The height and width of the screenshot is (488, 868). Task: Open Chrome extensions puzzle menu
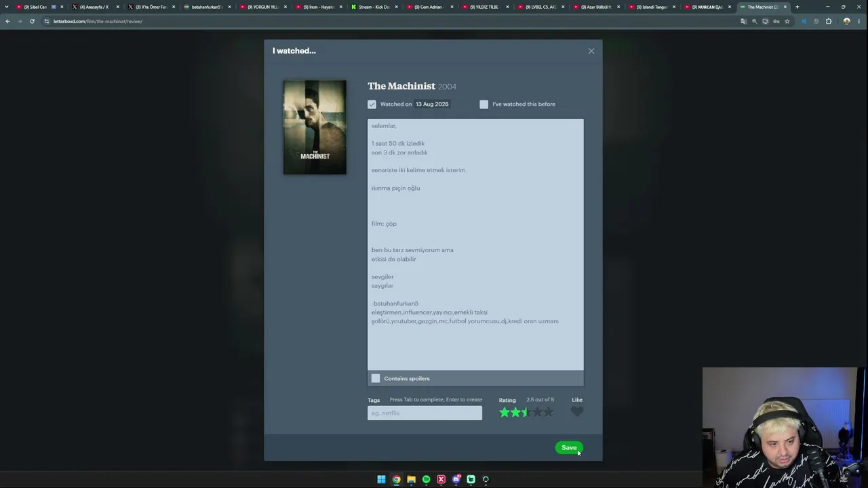coord(829,21)
